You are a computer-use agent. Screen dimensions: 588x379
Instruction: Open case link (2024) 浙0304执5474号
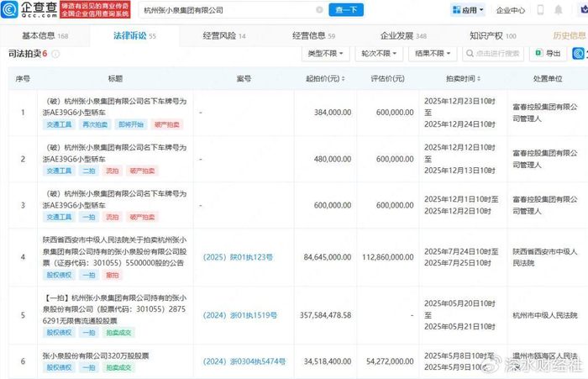tap(244, 361)
